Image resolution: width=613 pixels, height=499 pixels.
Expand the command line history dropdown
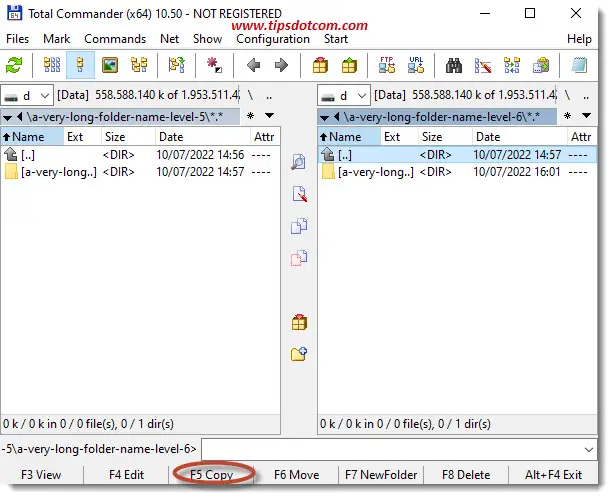(x=589, y=450)
